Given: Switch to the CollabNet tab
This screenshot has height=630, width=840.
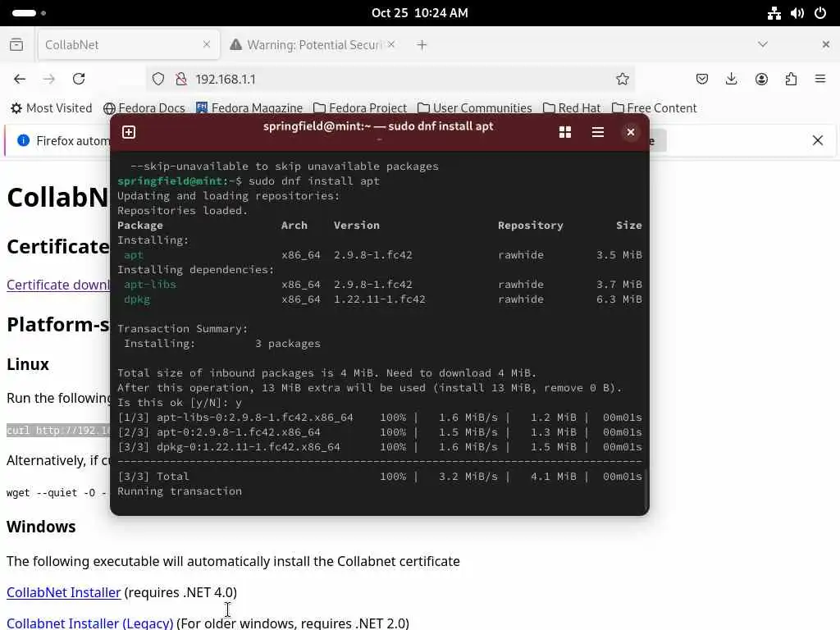Looking at the screenshot, I should [x=129, y=44].
